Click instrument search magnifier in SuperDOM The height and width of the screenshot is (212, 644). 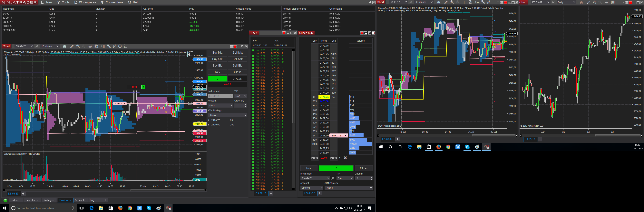(333, 178)
